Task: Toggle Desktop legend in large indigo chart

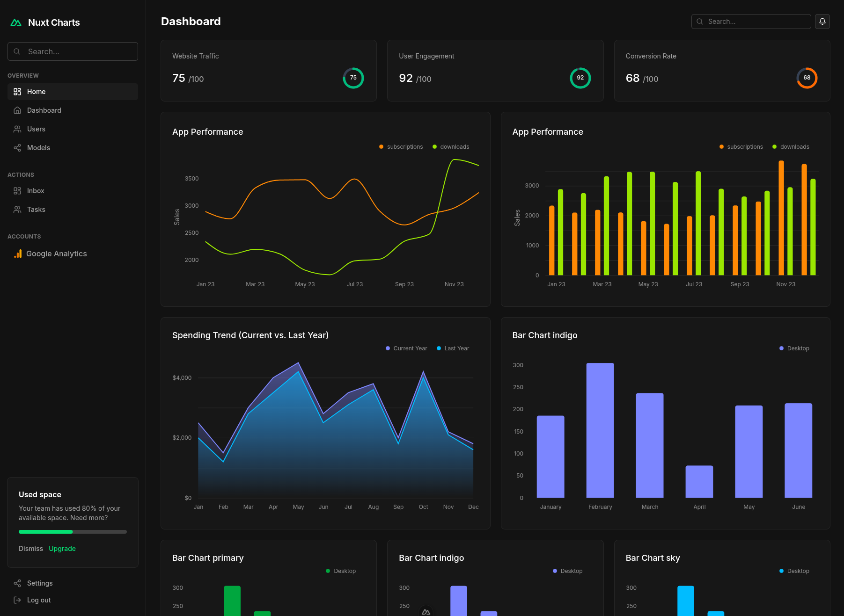Action: coord(794,348)
